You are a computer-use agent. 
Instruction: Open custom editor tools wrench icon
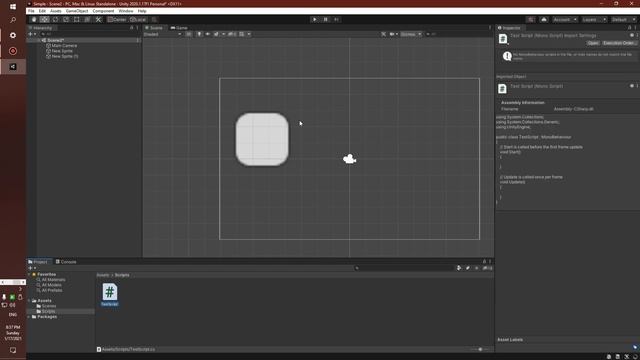pyautogui.click(x=98, y=20)
